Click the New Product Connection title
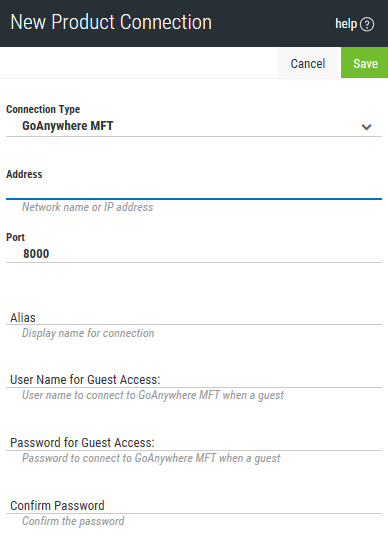Viewport: 388px width, 541px height. [111, 22]
